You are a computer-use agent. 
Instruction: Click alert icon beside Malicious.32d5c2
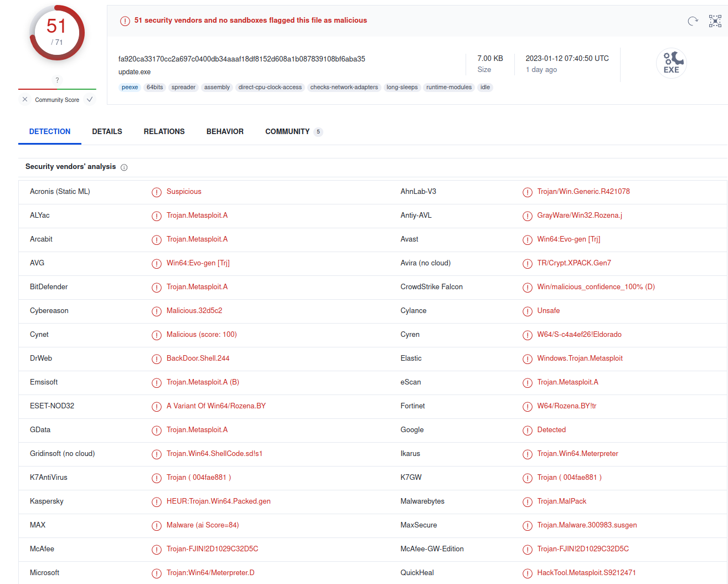157,311
